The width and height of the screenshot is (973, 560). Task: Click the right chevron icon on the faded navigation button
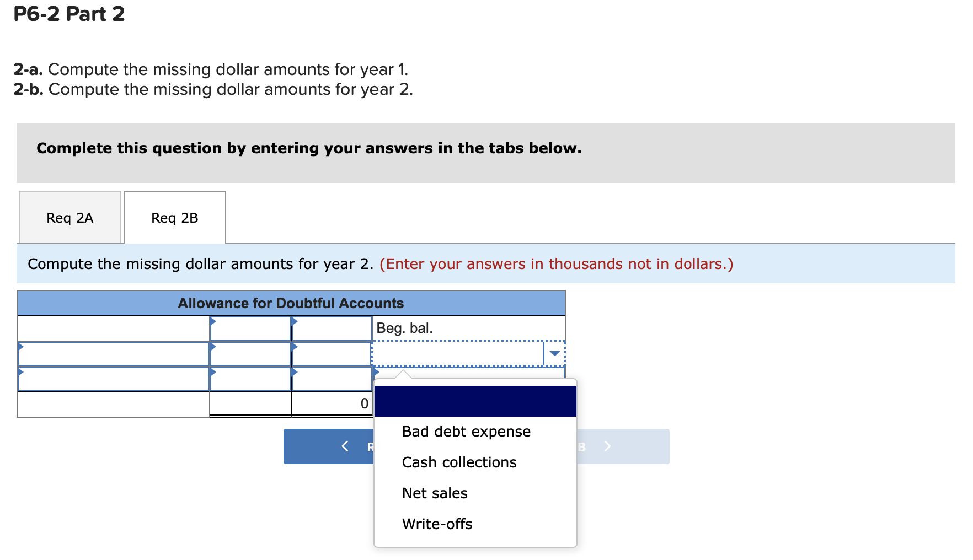607,446
